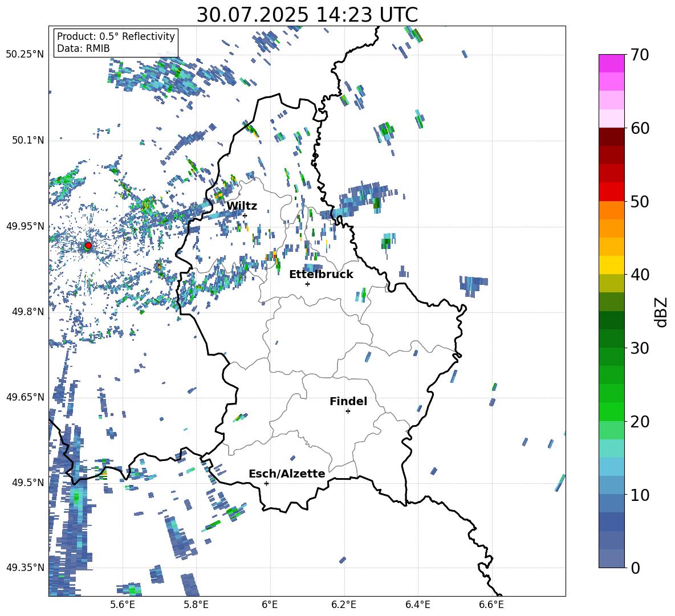
Task: Click the yellow colorbar segment at 40
Action: tap(612, 265)
